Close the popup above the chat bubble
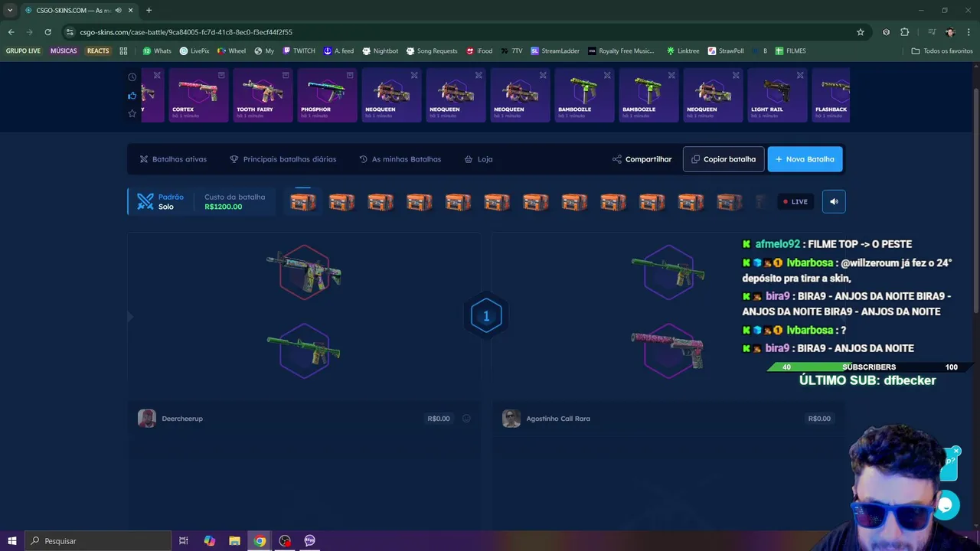The width and height of the screenshot is (980, 551). (956, 451)
